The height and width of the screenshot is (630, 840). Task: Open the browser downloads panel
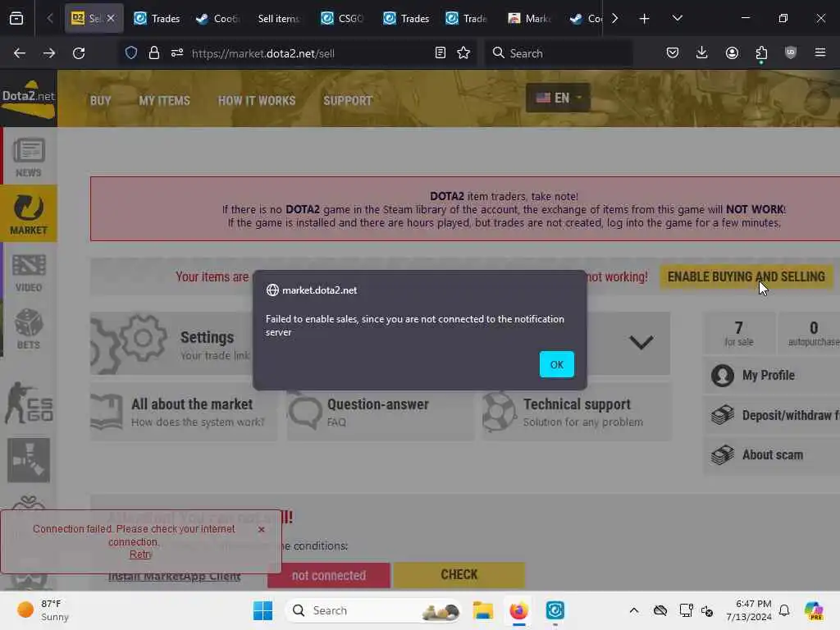(702, 52)
